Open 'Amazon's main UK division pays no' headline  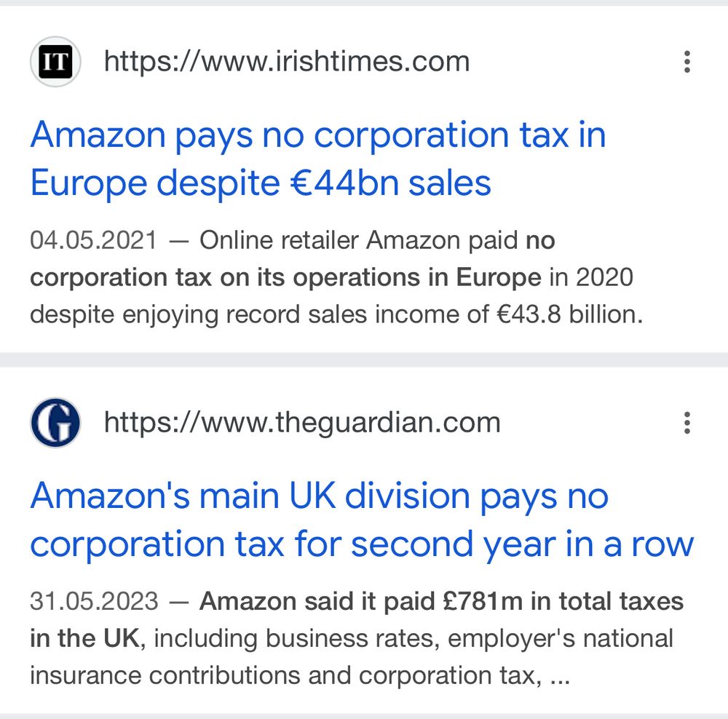click(x=320, y=496)
